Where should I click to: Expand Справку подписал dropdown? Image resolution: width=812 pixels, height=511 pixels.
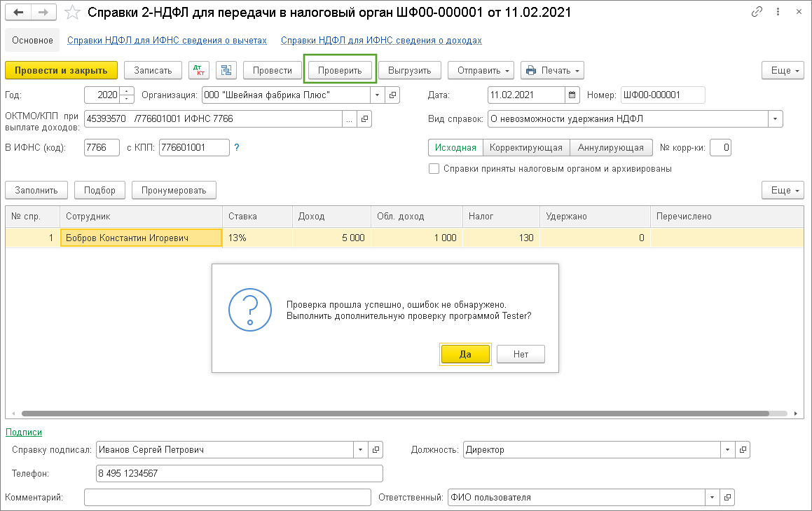pos(360,449)
